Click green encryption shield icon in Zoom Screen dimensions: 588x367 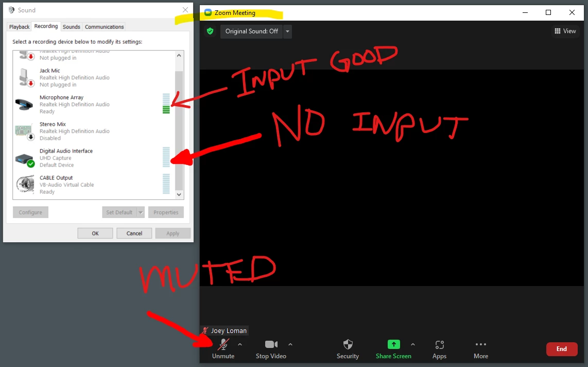pyautogui.click(x=210, y=31)
